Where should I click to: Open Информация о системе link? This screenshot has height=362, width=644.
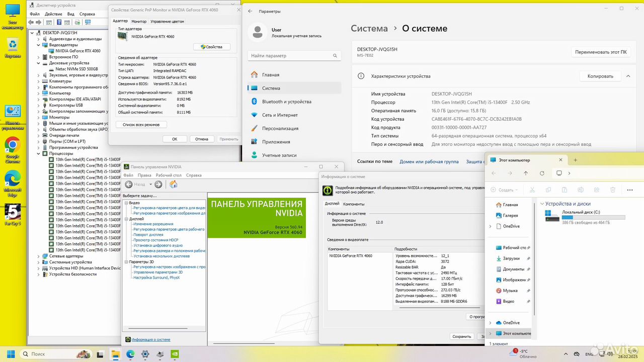[151, 339]
